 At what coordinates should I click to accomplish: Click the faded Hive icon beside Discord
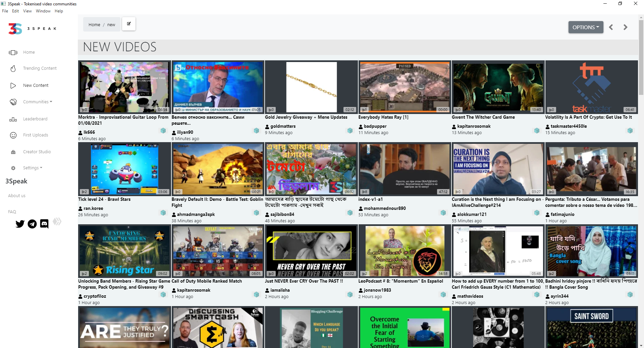point(57,221)
